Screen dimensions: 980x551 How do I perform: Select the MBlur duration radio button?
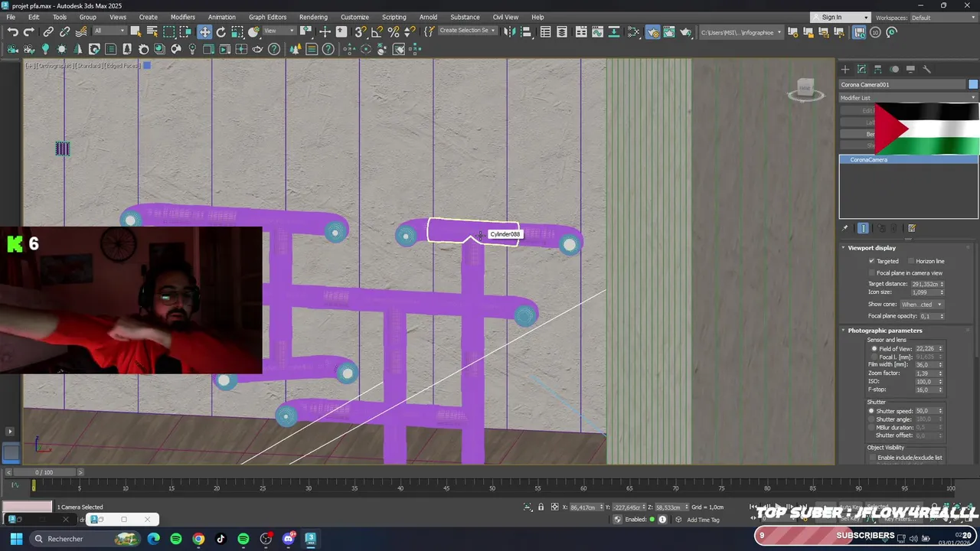point(871,427)
